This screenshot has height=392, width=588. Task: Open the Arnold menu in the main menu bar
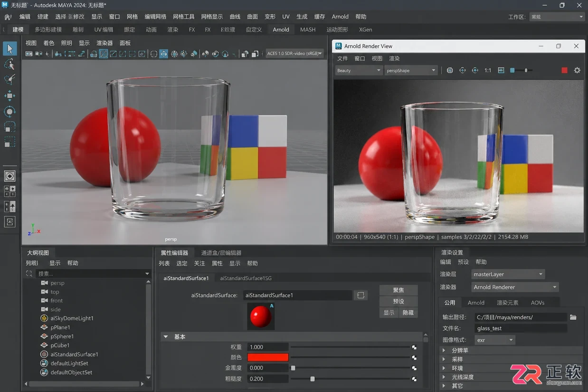coord(340,17)
